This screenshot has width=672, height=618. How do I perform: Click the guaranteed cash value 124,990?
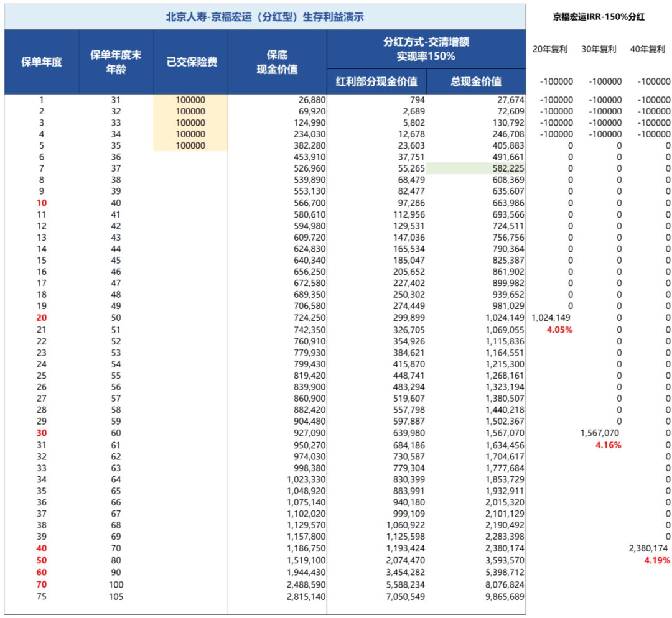click(x=309, y=123)
